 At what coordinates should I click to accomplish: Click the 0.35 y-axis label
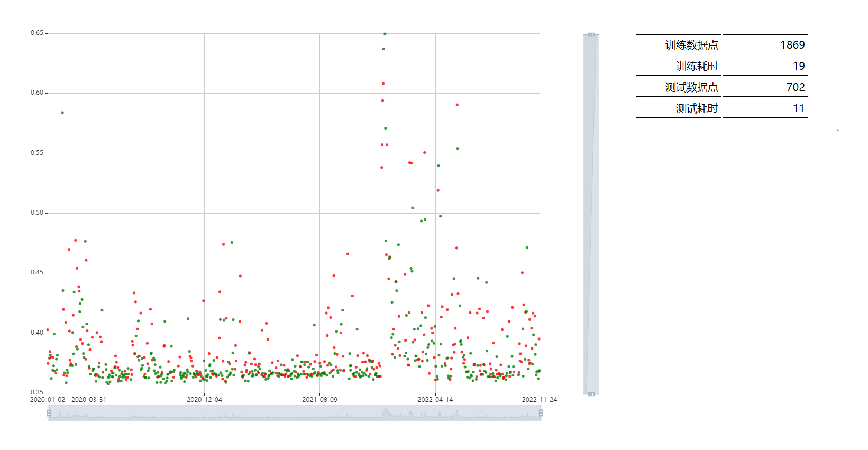tap(37, 392)
